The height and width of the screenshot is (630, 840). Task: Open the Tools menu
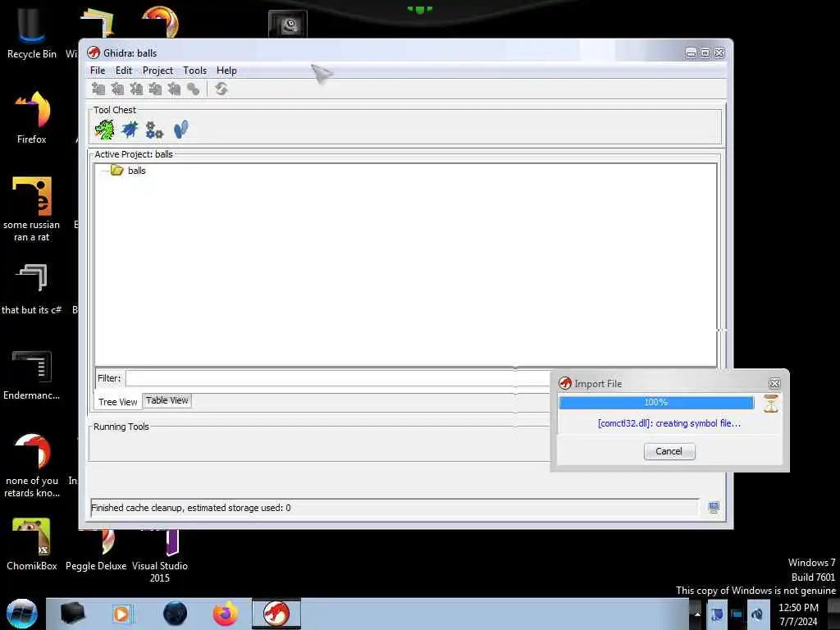point(194,71)
